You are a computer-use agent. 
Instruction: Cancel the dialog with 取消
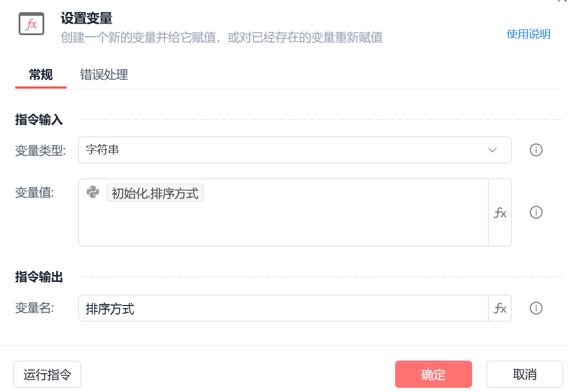click(525, 375)
